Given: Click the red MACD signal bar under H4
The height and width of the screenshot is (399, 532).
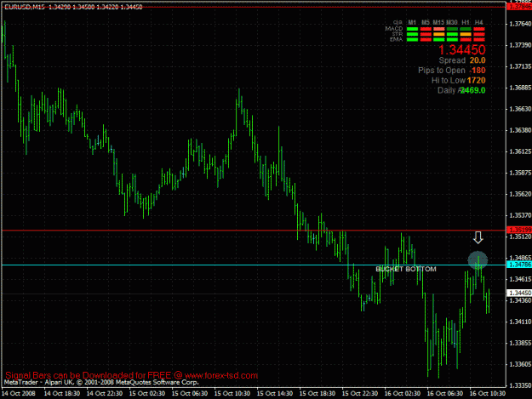Looking at the screenshot, I should coord(479,29).
